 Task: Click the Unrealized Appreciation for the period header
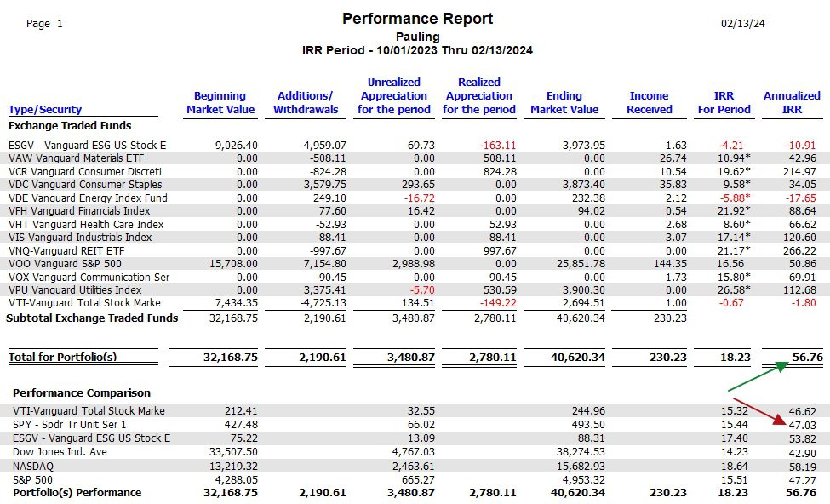pyautogui.click(x=394, y=96)
